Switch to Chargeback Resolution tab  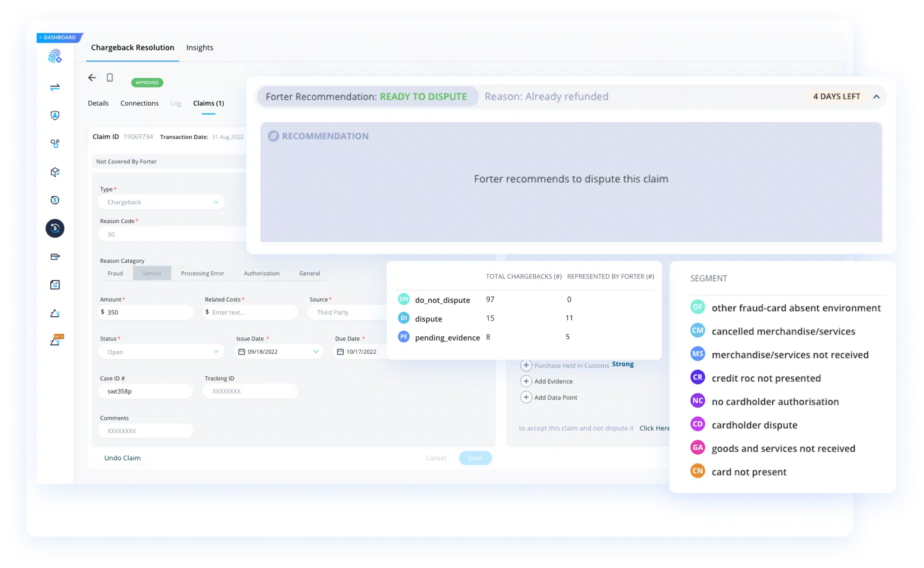click(x=133, y=48)
